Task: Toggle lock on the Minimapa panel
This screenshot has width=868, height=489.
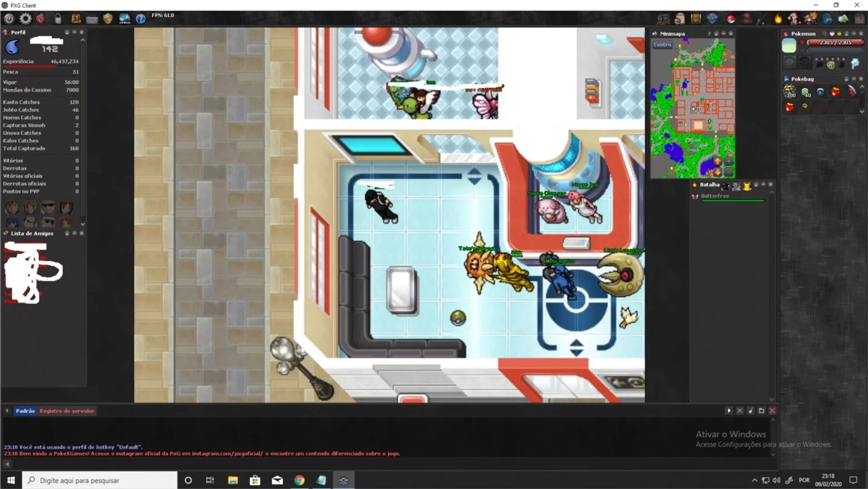Action: 716,34
